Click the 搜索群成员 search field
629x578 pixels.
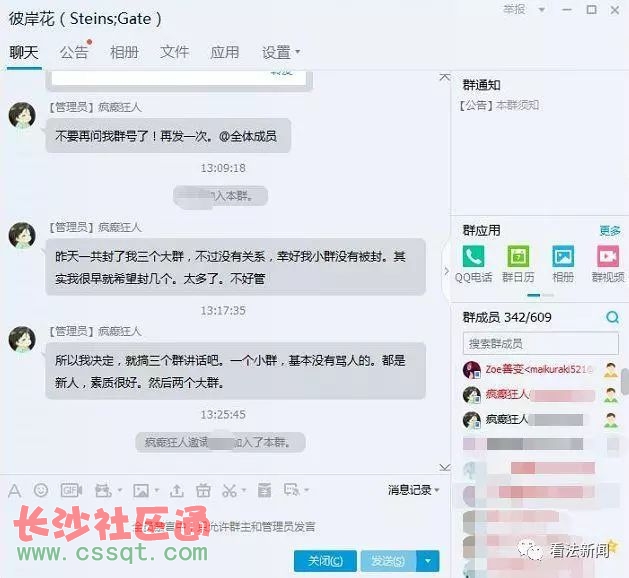tap(540, 343)
